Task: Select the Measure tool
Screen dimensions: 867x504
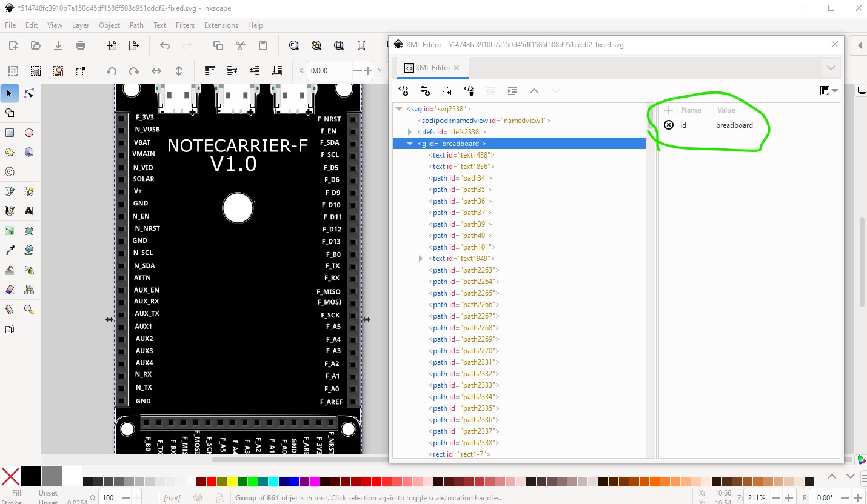Action: (x=9, y=310)
